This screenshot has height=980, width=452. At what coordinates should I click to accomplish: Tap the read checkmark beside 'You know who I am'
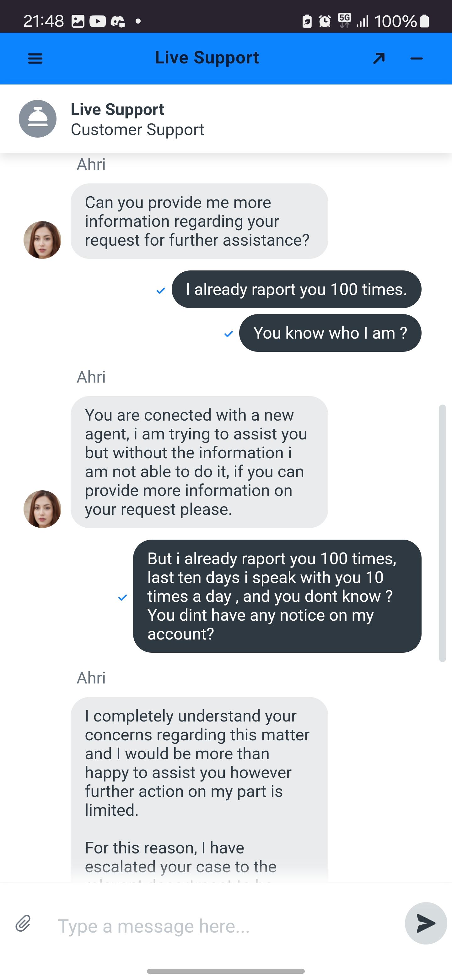[x=229, y=334]
